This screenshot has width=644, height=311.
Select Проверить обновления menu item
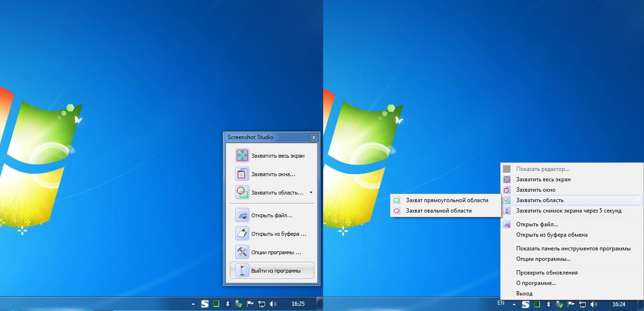pos(572,273)
